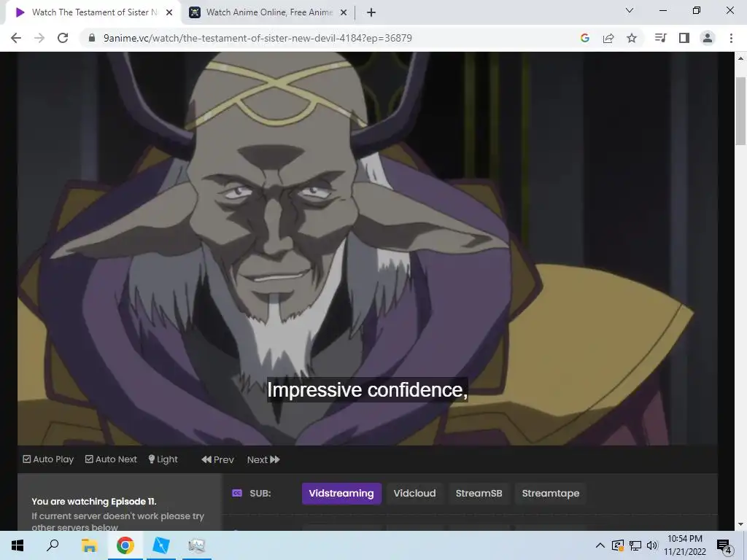Viewport: 747px width, 560px height.
Task: Close The Testament of Sister tab
Action: click(x=169, y=12)
